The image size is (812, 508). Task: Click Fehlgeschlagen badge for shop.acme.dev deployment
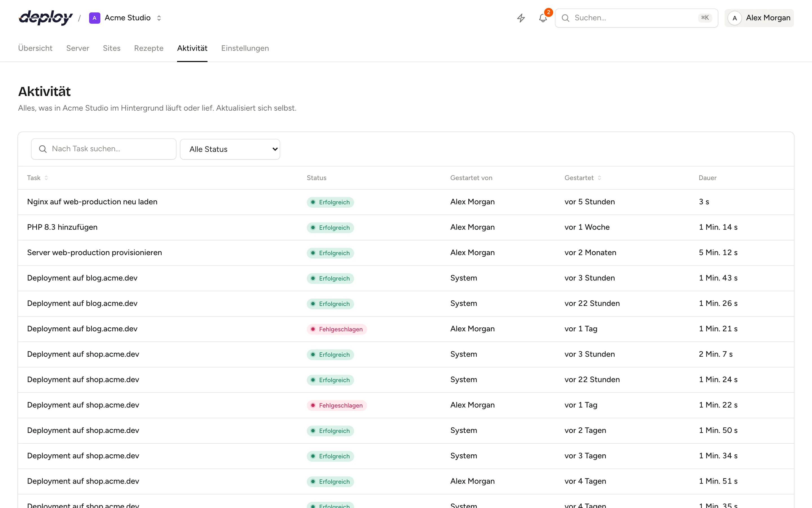pos(337,405)
